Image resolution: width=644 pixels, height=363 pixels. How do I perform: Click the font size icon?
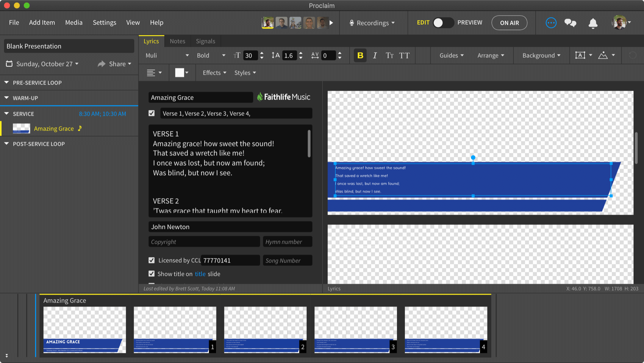click(237, 55)
